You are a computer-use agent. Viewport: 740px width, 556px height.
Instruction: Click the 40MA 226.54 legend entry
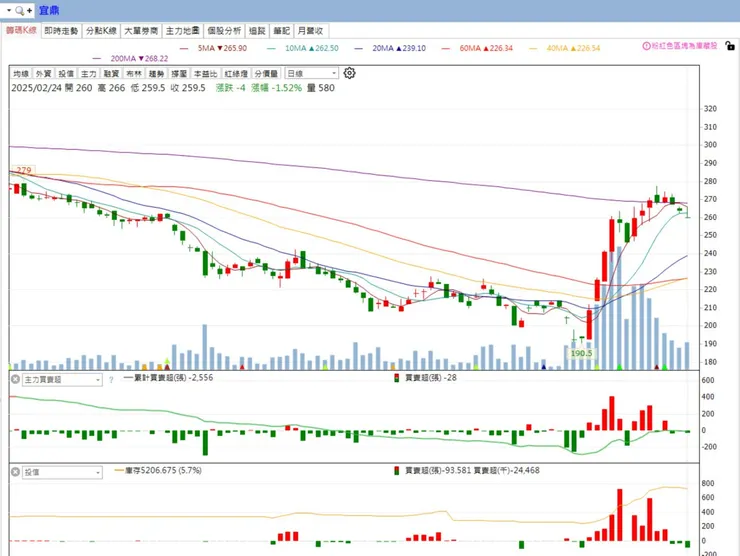(x=564, y=48)
